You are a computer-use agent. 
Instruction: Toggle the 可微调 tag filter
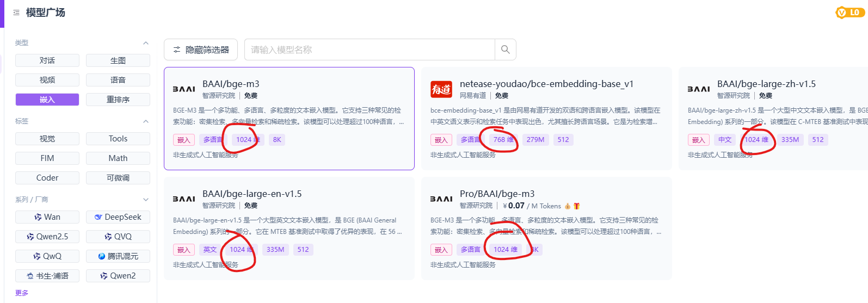click(x=118, y=178)
